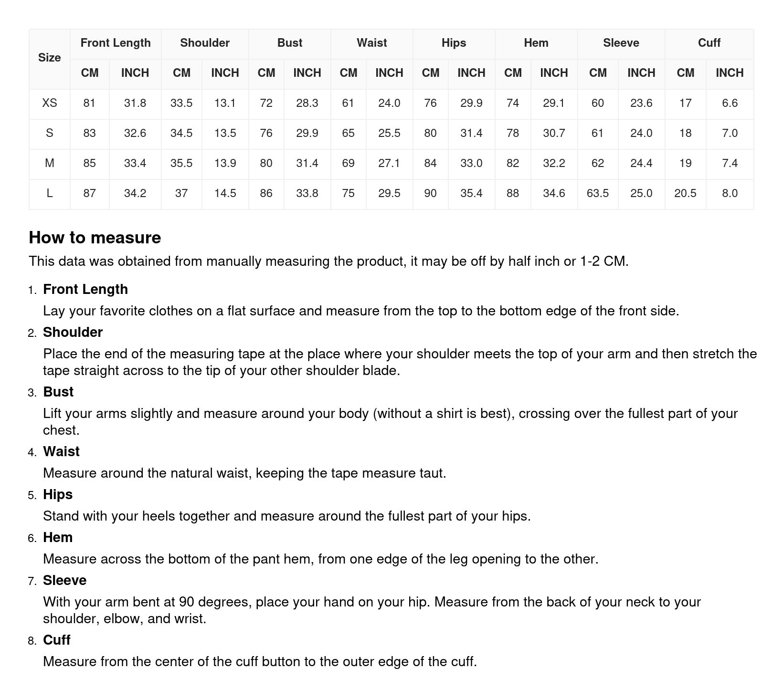Image resolution: width=783 pixels, height=700 pixels.
Task: Click the Shoulder column header in table
Action: [x=205, y=43]
